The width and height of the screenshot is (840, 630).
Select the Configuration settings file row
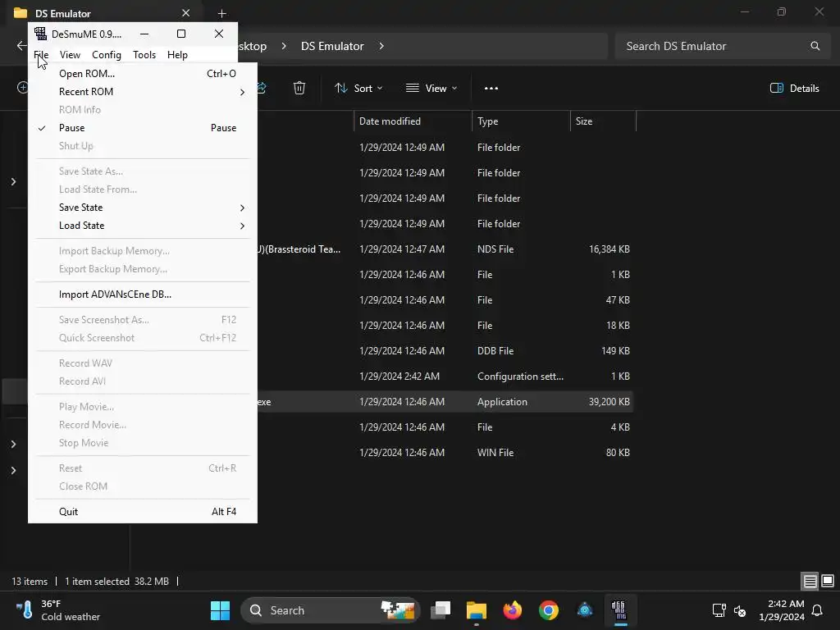(445, 376)
